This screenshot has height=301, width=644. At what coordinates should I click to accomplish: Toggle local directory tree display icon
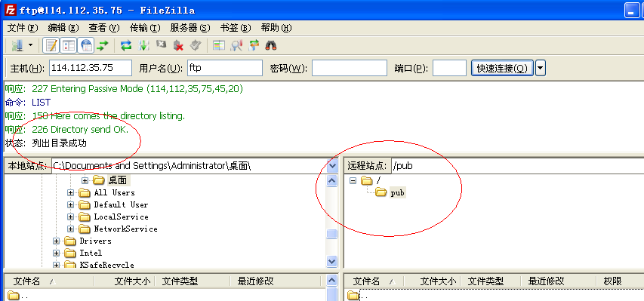69,45
